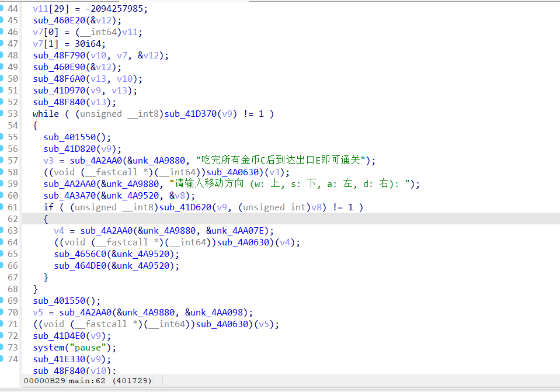Click the system call on line 73
The height and width of the screenshot is (392, 560).
[x=48, y=348]
